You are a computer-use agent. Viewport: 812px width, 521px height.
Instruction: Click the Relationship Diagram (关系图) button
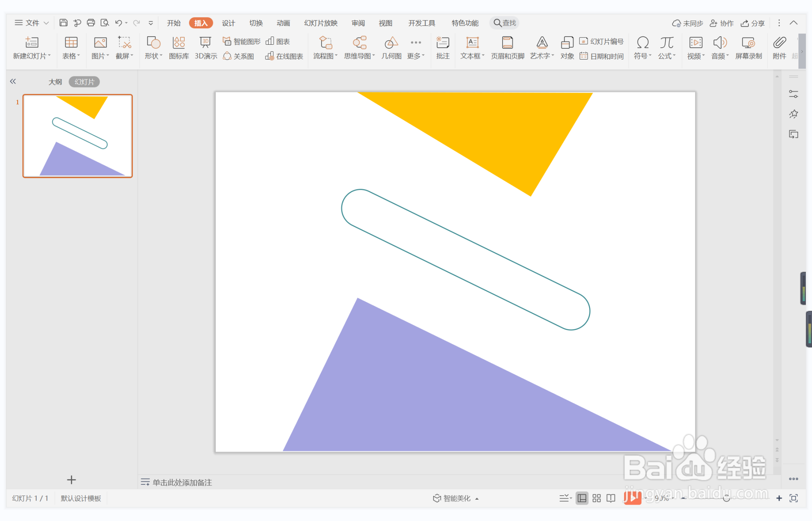[238, 56]
